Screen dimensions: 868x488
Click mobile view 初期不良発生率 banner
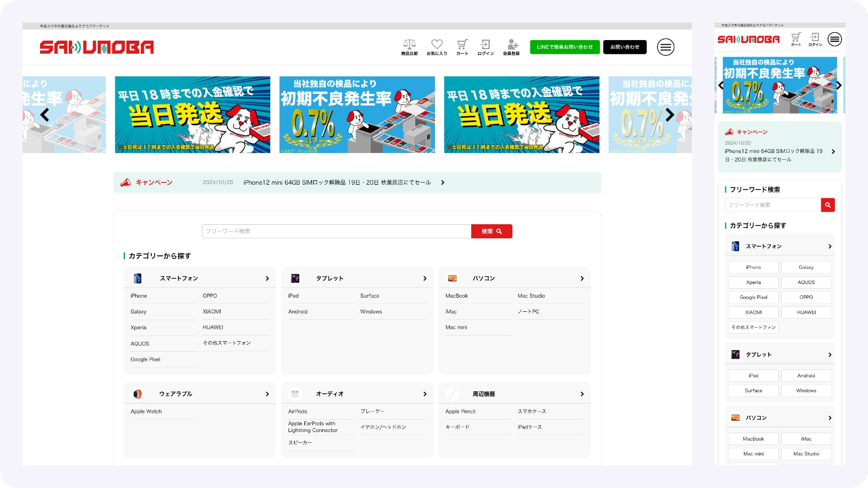780,85
